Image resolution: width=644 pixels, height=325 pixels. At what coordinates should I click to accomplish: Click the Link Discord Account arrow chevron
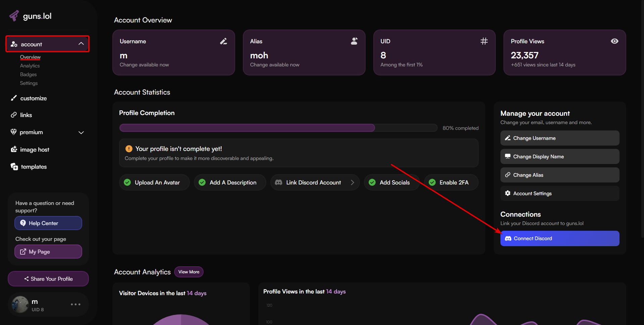[x=353, y=182]
